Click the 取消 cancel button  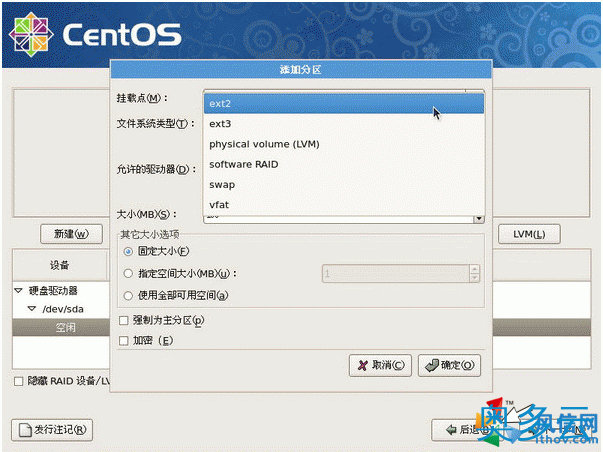tap(380, 365)
